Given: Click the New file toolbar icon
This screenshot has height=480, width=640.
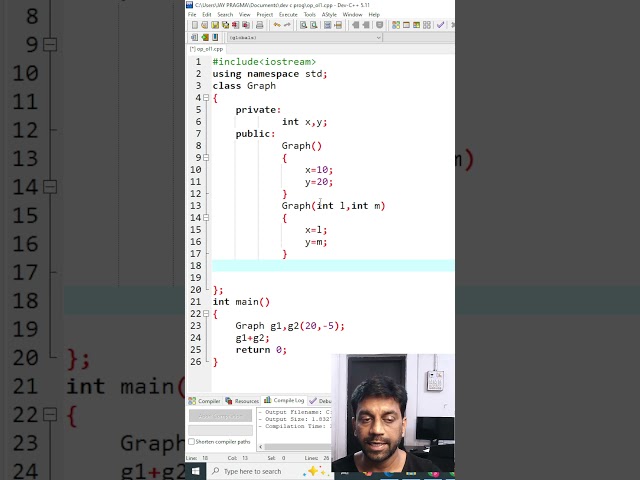Looking at the screenshot, I should coord(195,25).
